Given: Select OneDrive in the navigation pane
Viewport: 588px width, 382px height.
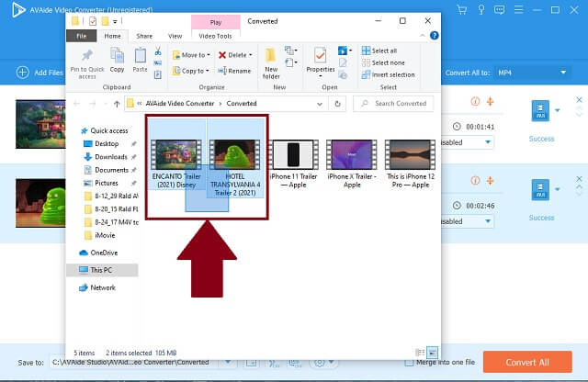Looking at the screenshot, I should click(x=99, y=253).
